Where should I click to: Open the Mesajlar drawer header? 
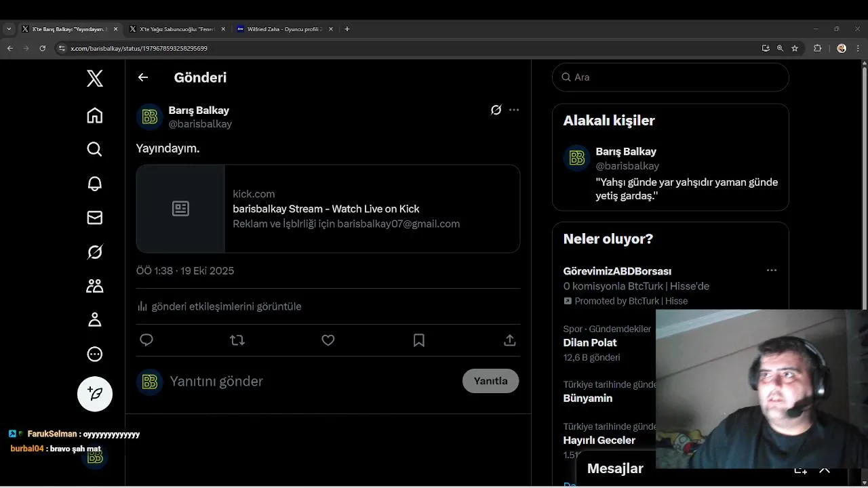tap(616, 468)
